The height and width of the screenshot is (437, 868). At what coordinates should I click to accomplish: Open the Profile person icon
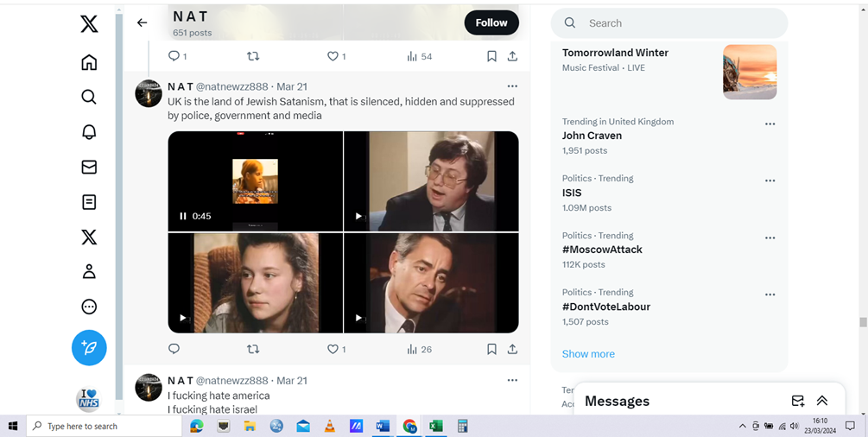point(89,271)
